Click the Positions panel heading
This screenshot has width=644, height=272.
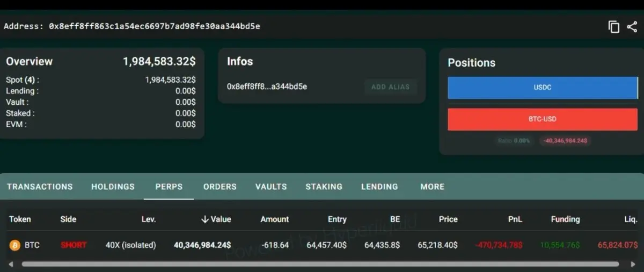point(472,63)
